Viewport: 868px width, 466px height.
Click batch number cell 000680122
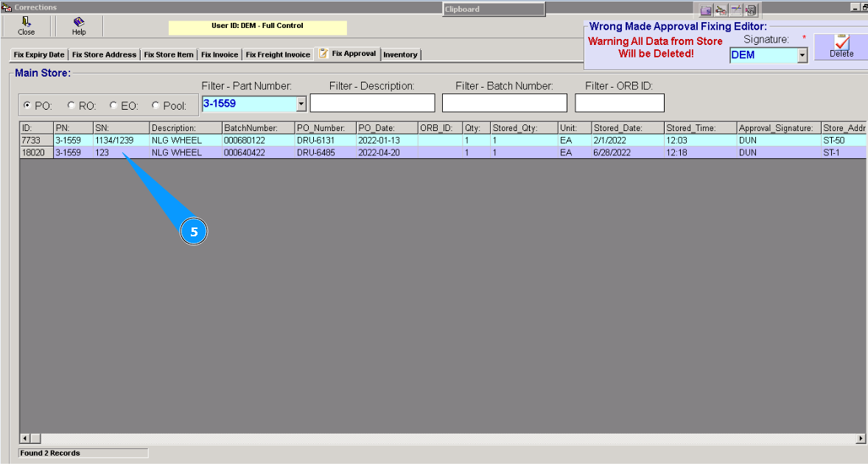coord(258,141)
